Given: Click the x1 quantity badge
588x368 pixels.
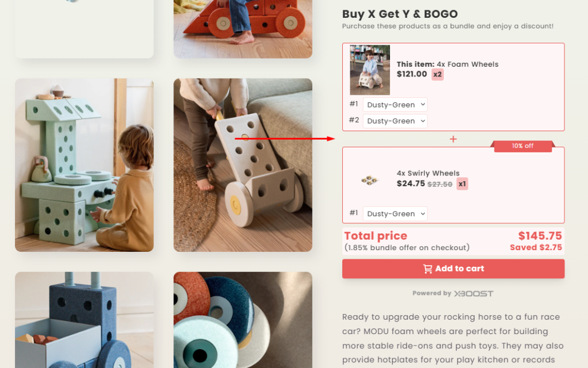Looking at the screenshot, I should (x=462, y=184).
